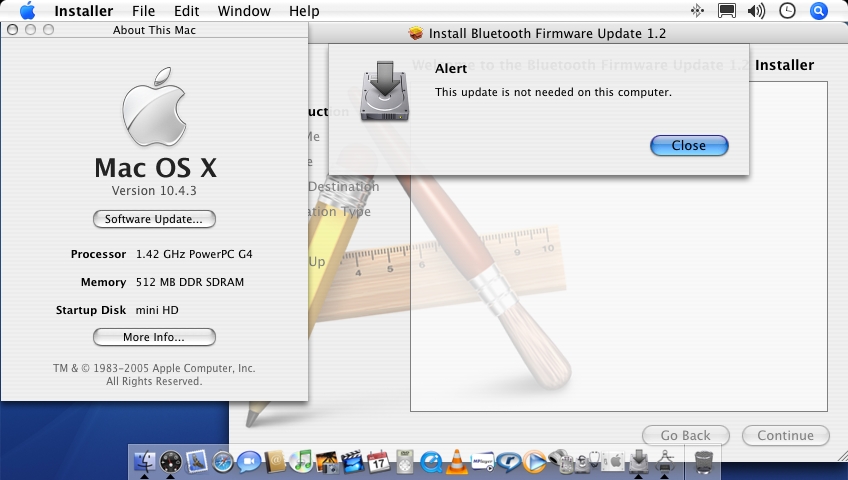Open the File menu

click(x=143, y=11)
